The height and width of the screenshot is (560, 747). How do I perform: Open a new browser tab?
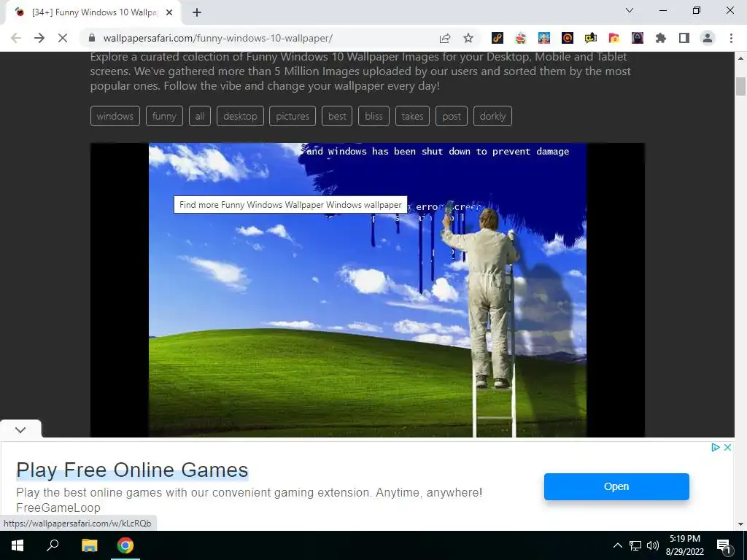pyautogui.click(x=197, y=12)
